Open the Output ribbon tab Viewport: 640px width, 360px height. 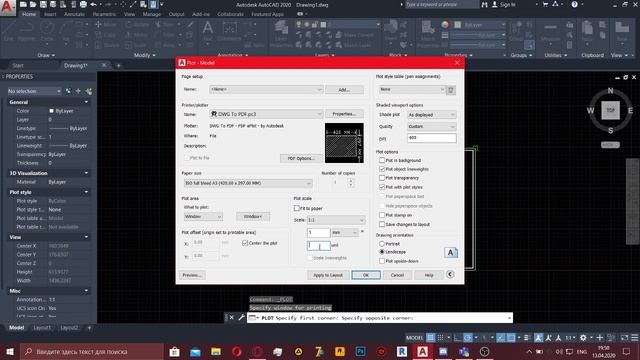176,14
